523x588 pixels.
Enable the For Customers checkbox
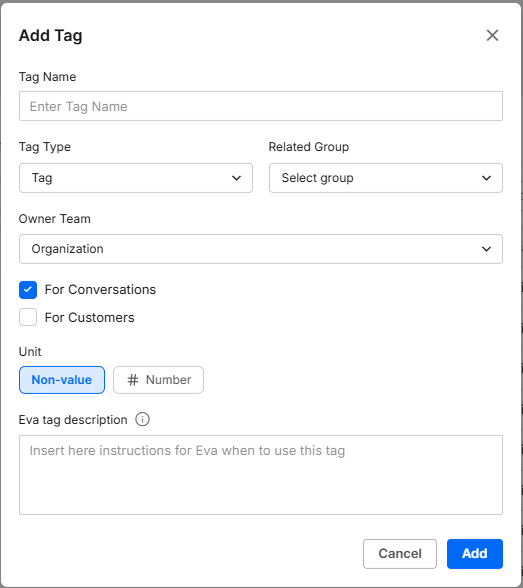tap(28, 317)
